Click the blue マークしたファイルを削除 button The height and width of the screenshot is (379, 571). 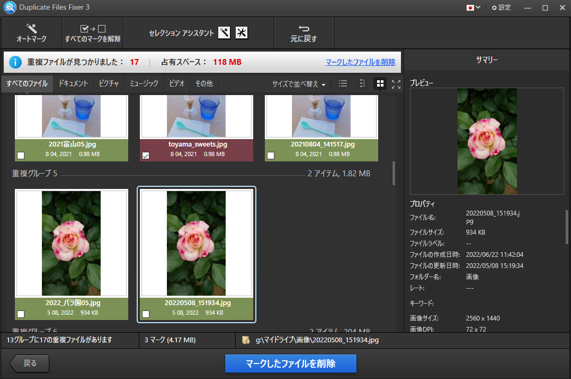291,363
